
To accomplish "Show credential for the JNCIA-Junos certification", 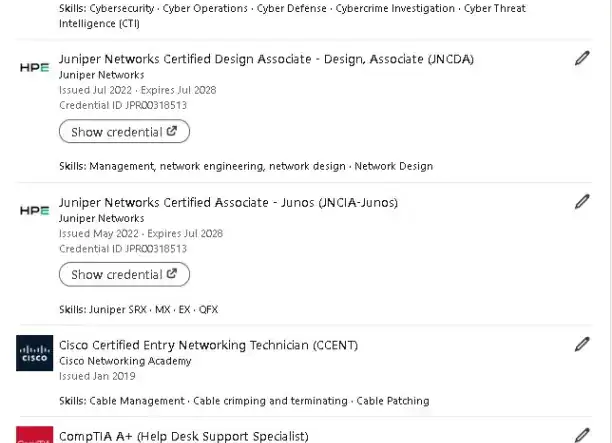I will 124,274.
